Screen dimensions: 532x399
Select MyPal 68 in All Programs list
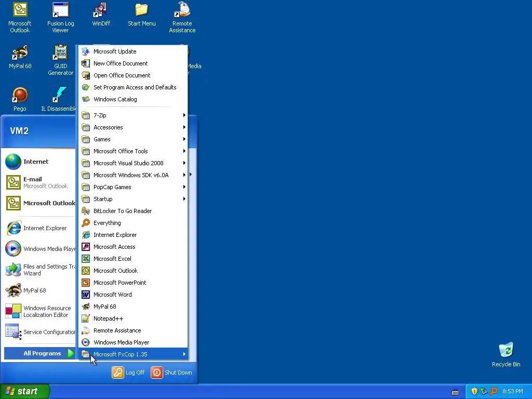tap(133, 307)
